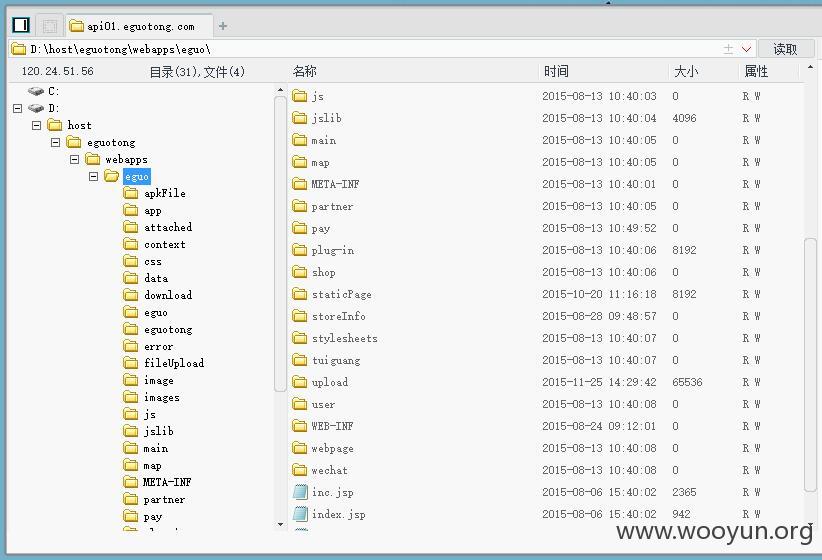Select the C: drive icon
This screenshot has width=822, height=560.
(x=36, y=91)
